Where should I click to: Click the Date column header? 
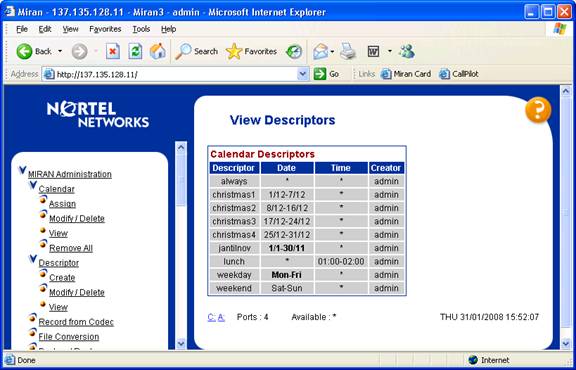(x=287, y=168)
